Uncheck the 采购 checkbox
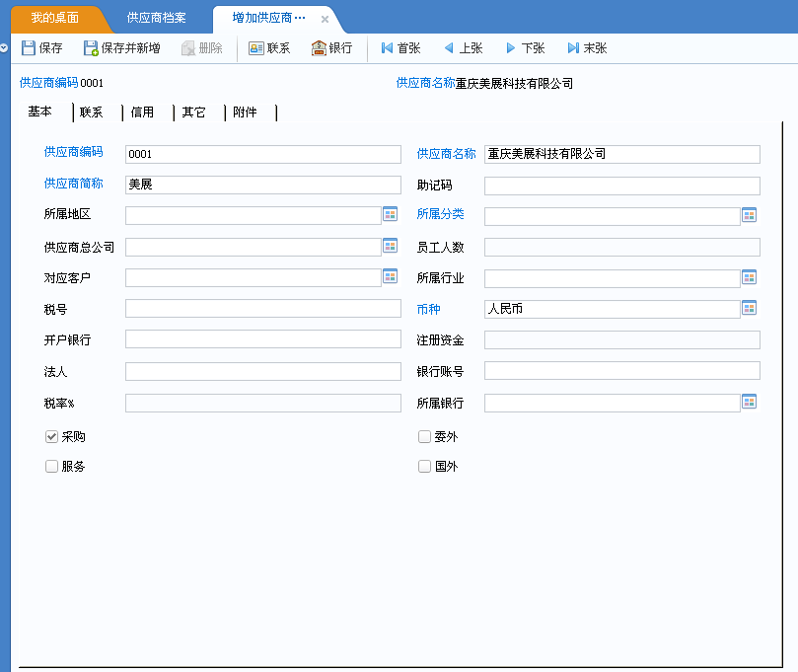The image size is (798, 672). point(50,436)
